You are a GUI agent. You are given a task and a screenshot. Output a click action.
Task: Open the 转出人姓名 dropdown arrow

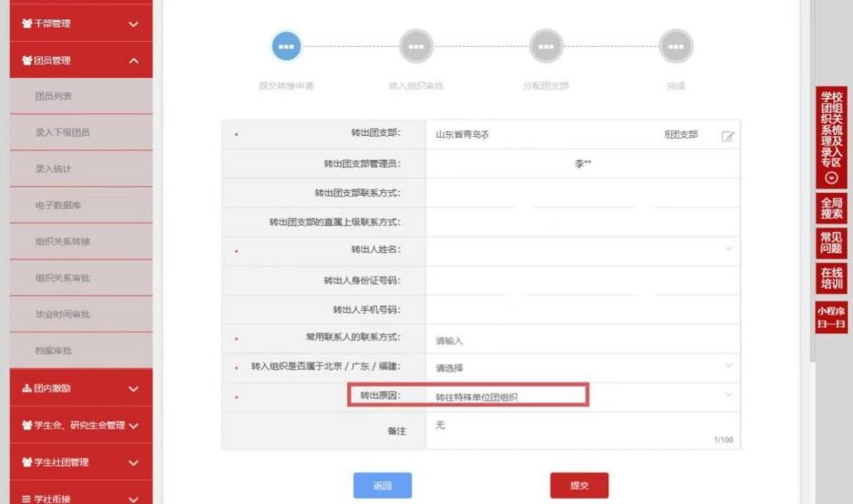(728, 249)
